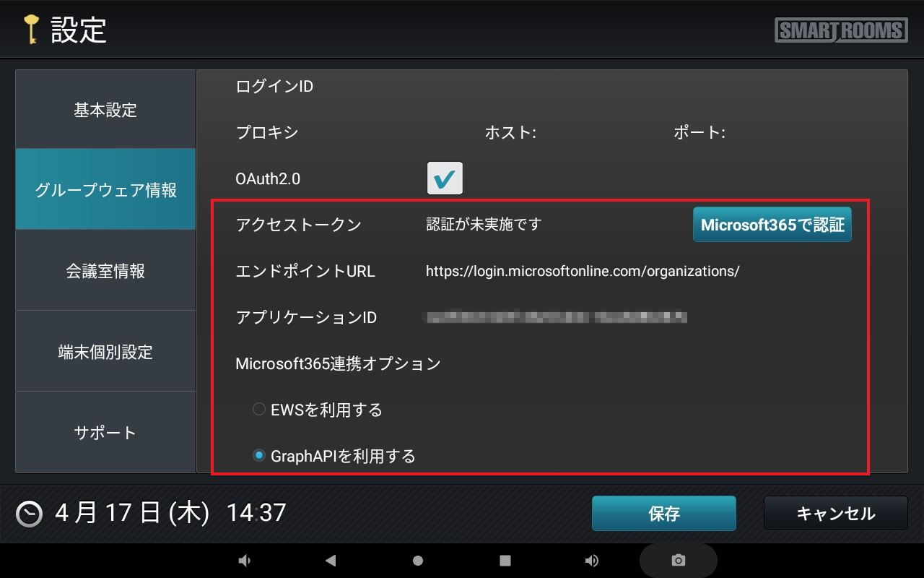The width and height of the screenshot is (924, 578).
Task: Tap the recent apps square button
Action: (x=505, y=561)
